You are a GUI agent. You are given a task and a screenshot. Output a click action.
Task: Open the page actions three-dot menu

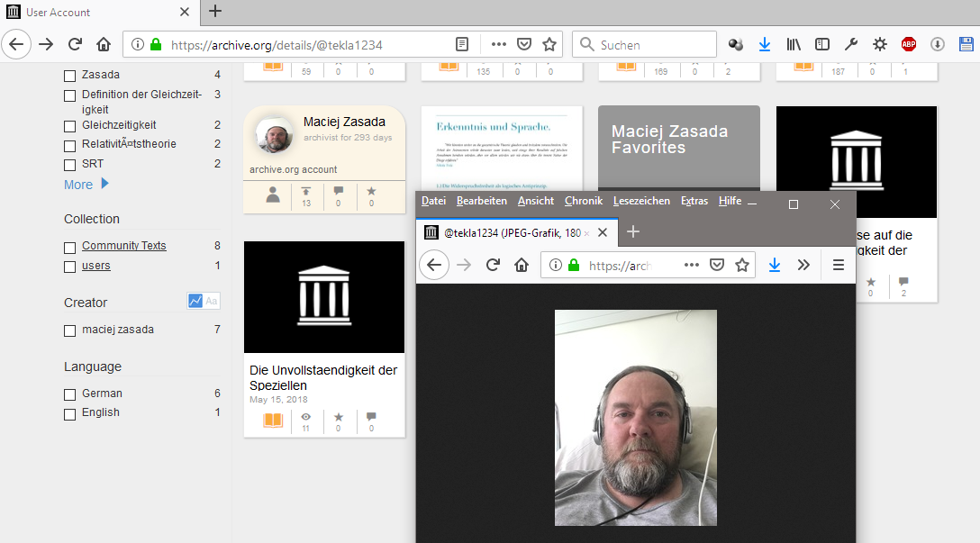click(x=498, y=44)
